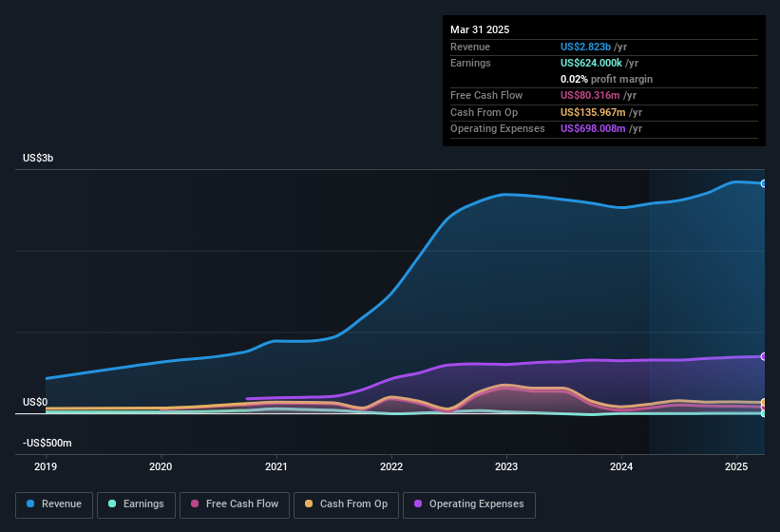Click the US$2.823b revenue value
Viewport: 780px width, 532px height.
coord(585,47)
